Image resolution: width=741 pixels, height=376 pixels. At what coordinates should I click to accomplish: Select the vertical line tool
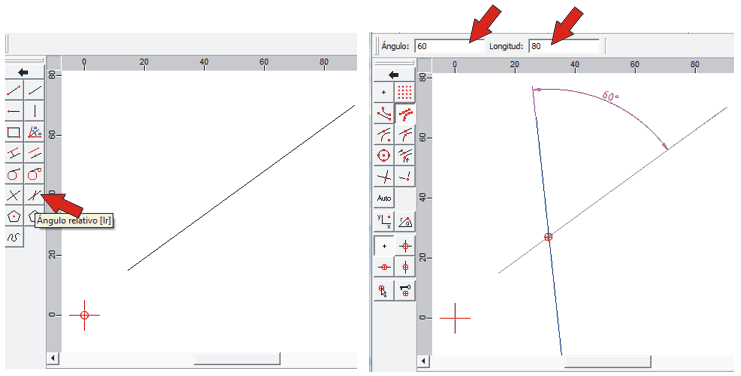click(34, 111)
